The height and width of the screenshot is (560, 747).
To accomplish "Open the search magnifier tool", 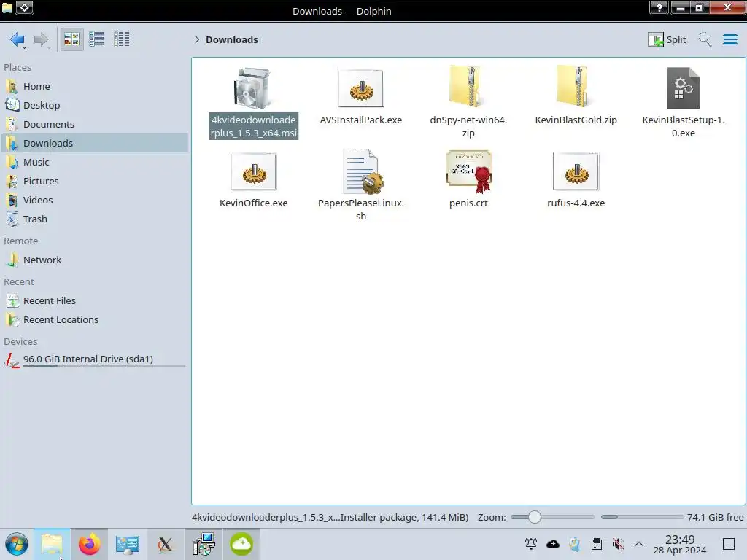I will pyautogui.click(x=705, y=39).
